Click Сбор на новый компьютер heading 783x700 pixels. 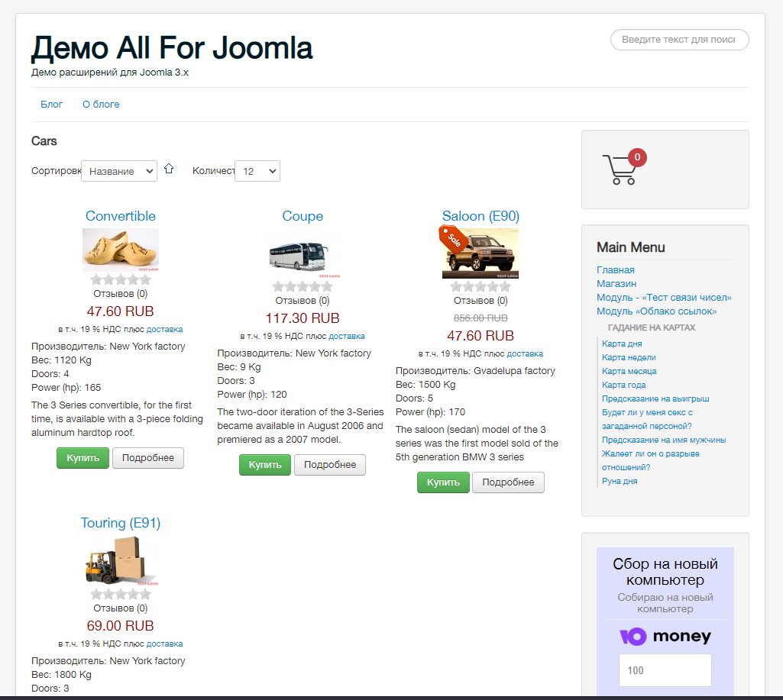tap(665, 572)
